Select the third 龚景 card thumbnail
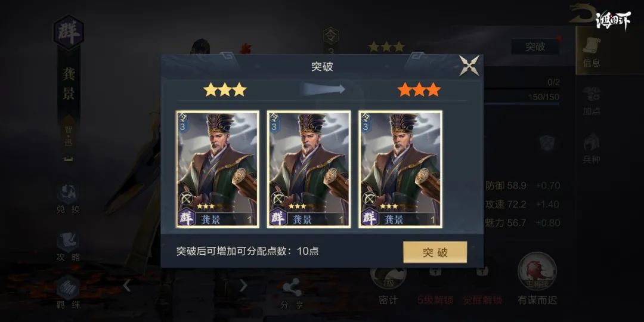The width and height of the screenshot is (644, 322). click(x=400, y=169)
